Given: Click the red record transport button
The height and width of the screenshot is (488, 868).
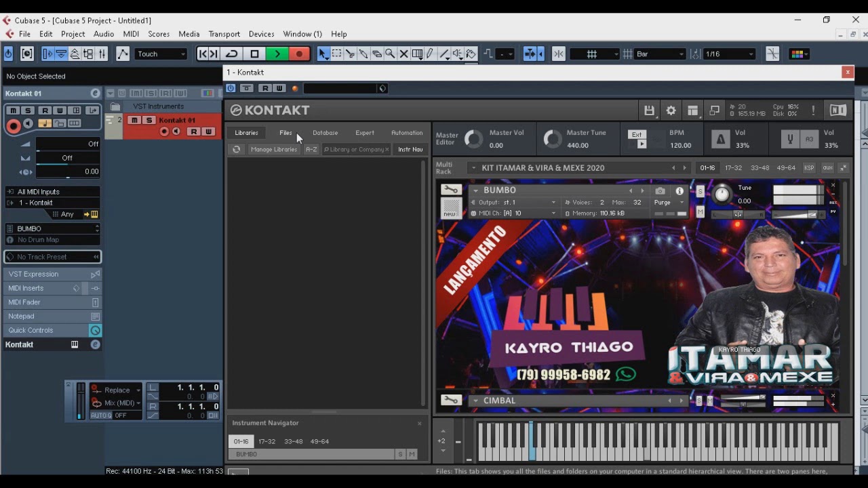Looking at the screenshot, I should (299, 54).
